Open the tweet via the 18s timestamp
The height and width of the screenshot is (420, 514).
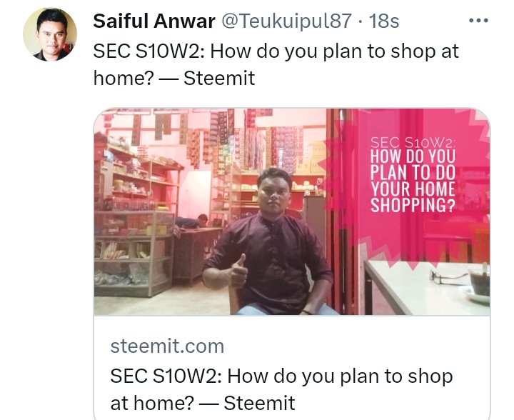pos(384,21)
